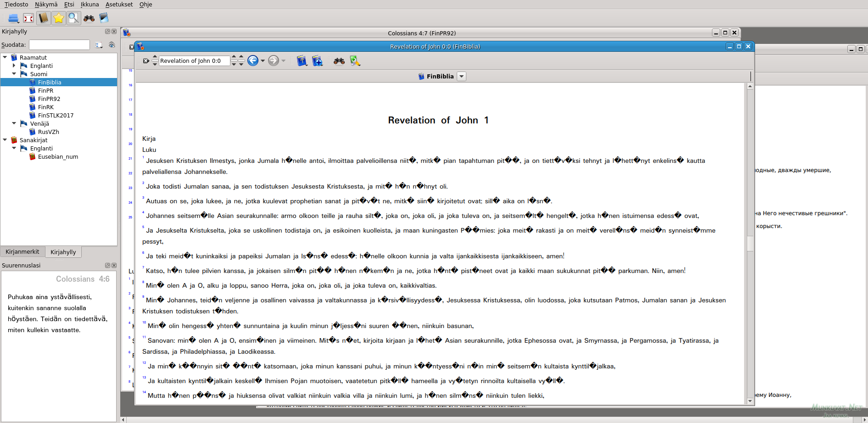Open the Tiedosto menu

pyautogui.click(x=17, y=5)
